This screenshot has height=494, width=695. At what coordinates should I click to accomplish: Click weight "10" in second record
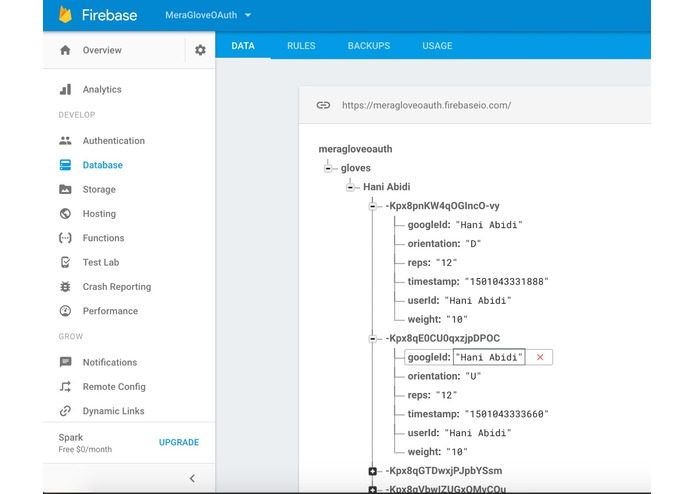point(457,452)
